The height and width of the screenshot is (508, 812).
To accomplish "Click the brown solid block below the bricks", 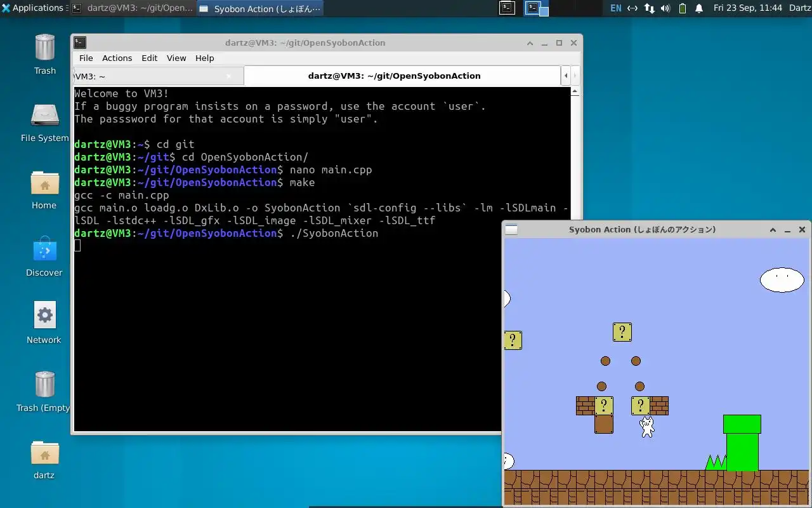I will (x=604, y=424).
